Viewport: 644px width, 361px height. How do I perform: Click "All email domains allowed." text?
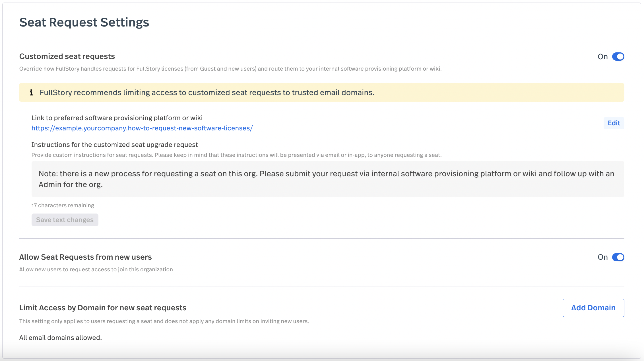(60, 338)
